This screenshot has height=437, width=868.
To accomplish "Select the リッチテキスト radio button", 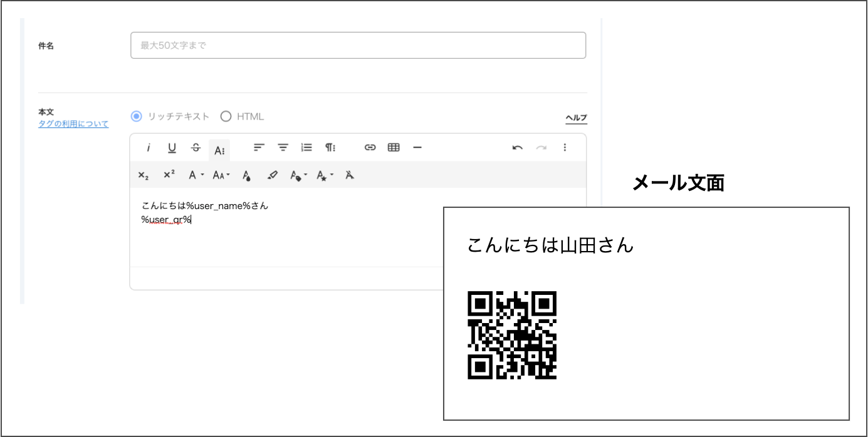I will click(136, 116).
